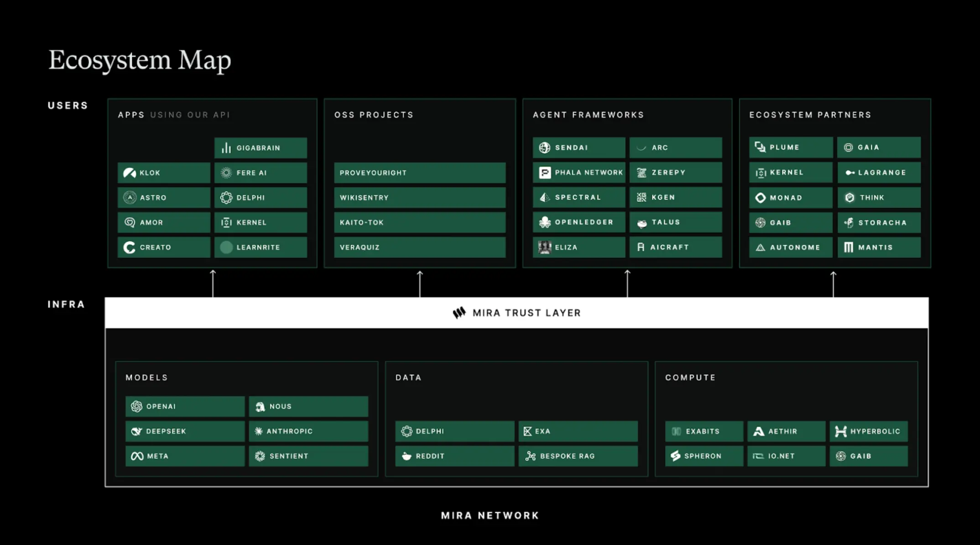Screen dimensions: 980x545
Task: Click the Meta infinity logo icon
Action: tap(137, 456)
